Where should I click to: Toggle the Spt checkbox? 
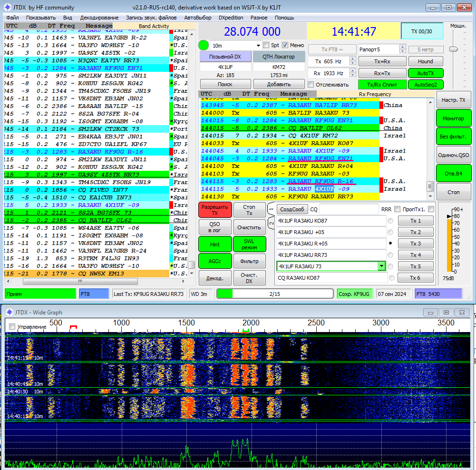point(266,45)
